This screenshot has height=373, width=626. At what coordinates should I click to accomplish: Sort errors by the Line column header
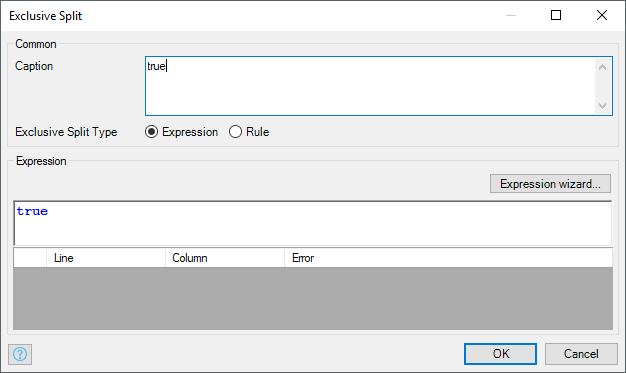coord(106,258)
